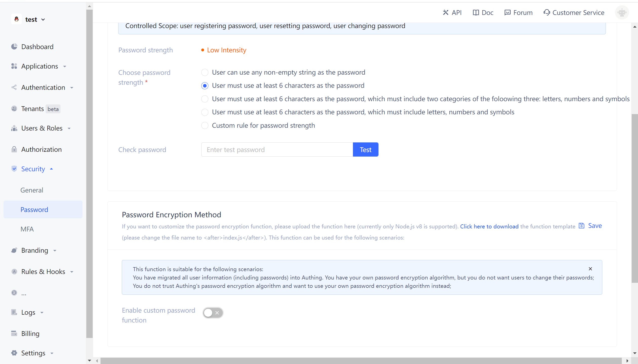The image size is (638, 364).
Task: Click the Save disk icon
Action: click(582, 226)
